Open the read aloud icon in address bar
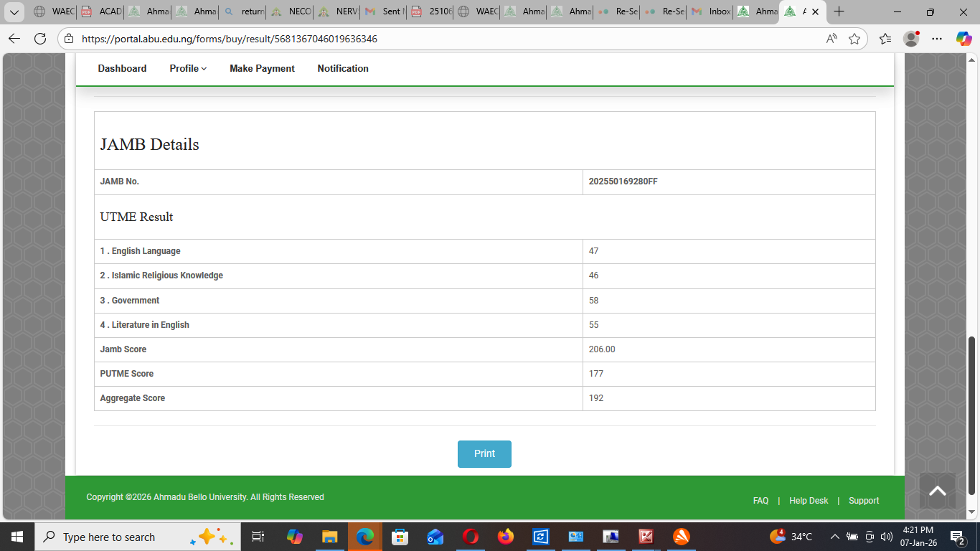This screenshot has width=980, height=551. [831, 39]
